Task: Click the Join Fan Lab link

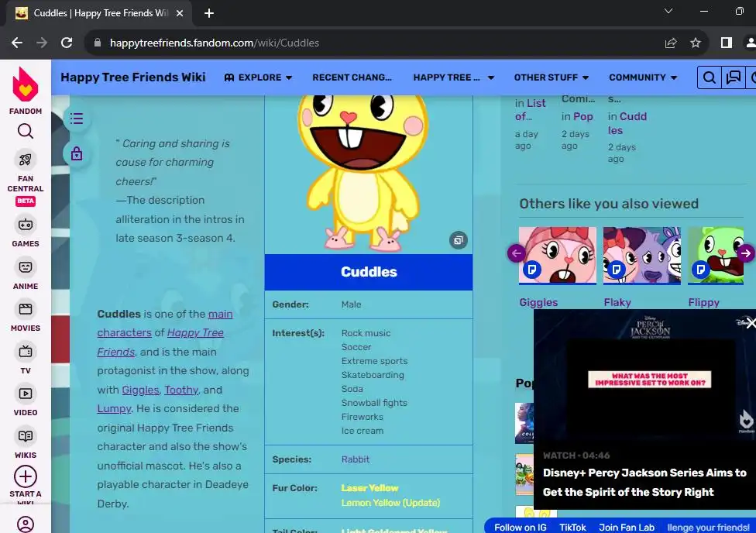Action: [627, 528]
